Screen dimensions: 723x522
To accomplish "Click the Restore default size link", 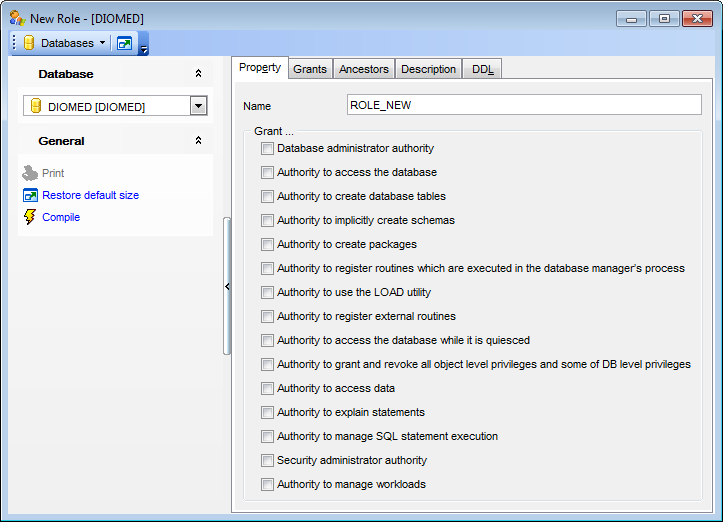I will tap(90, 195).
